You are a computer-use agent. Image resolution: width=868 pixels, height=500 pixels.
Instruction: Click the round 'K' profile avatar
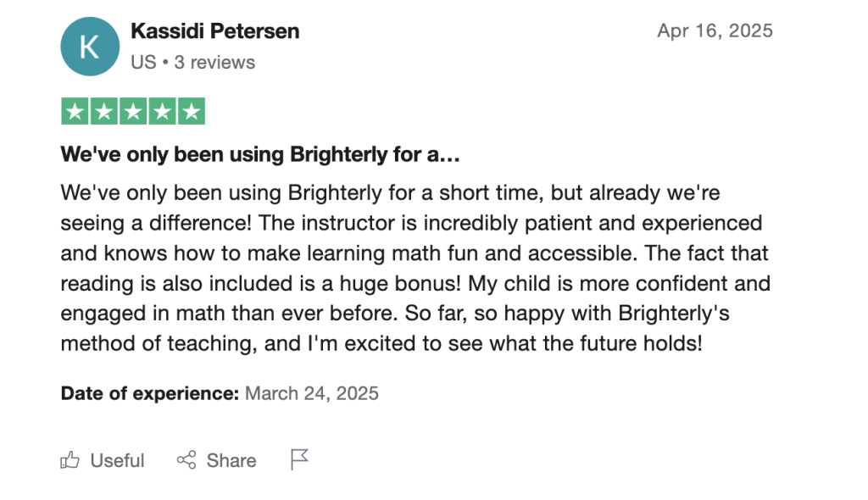point(89,46)
